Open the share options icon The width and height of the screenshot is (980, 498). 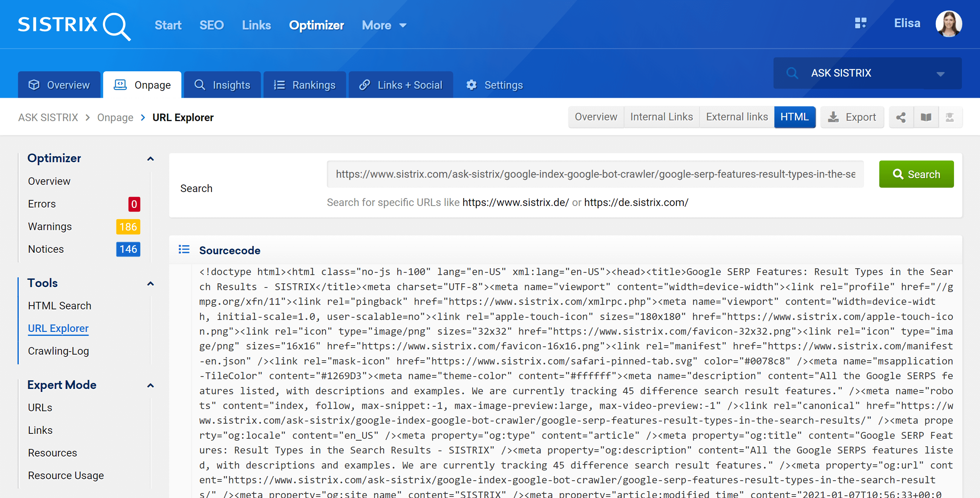click(x=900, y=117)
